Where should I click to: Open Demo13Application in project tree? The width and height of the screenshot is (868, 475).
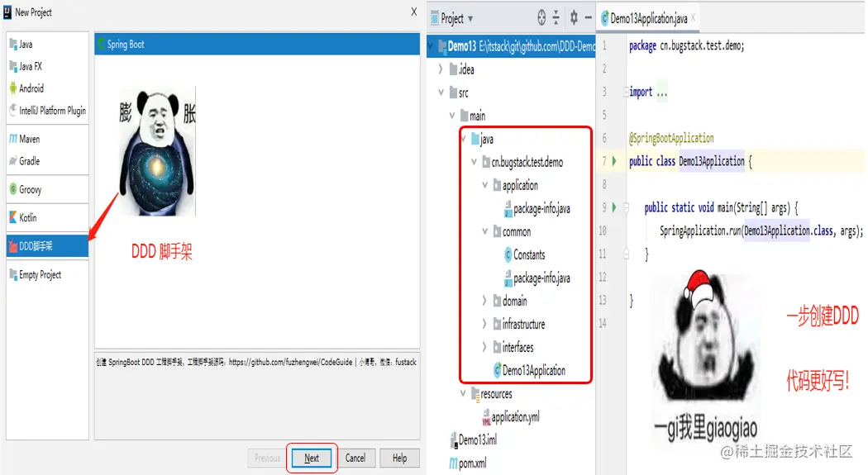pyautogui.click(x=529, y=370)
